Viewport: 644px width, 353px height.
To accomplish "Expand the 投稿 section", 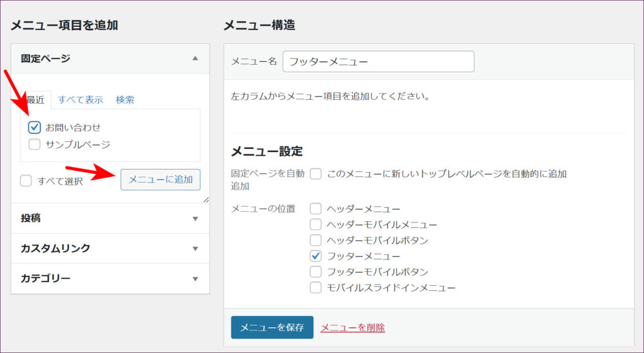I will point(195,219).
